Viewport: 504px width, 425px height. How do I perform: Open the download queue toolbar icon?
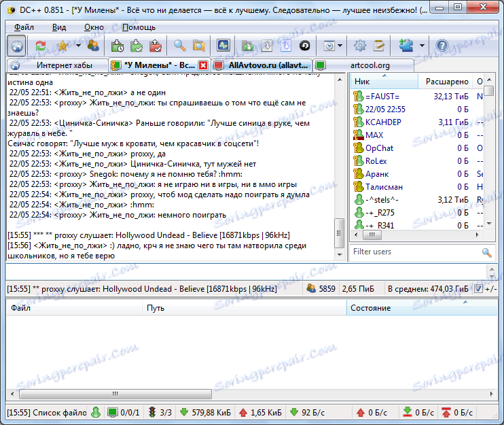117,46
